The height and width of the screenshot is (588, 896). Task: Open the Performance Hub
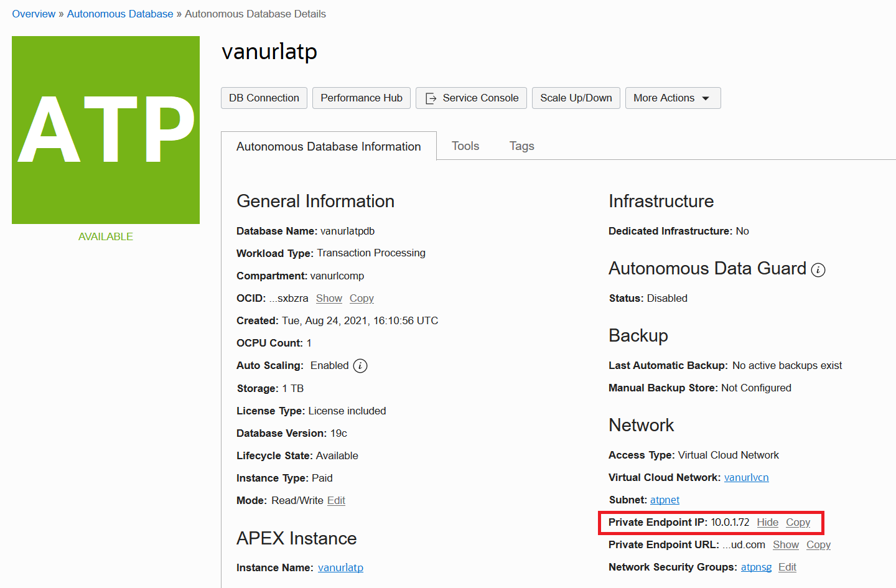pyautogui.click(x=361, y=98)
